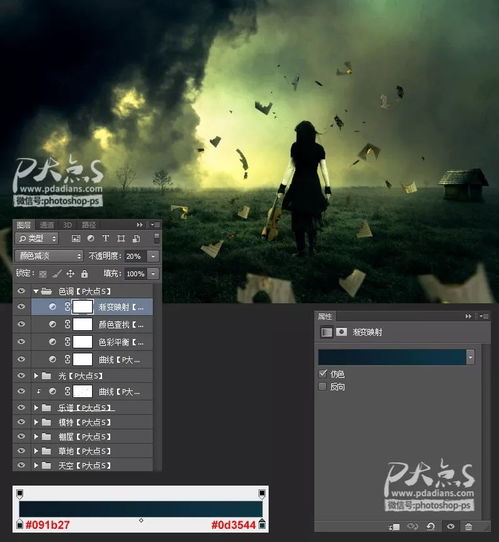Screen dimensions: 499x542
Task: Select the pixel layer filter icon
Action: [x=76, y=239]
